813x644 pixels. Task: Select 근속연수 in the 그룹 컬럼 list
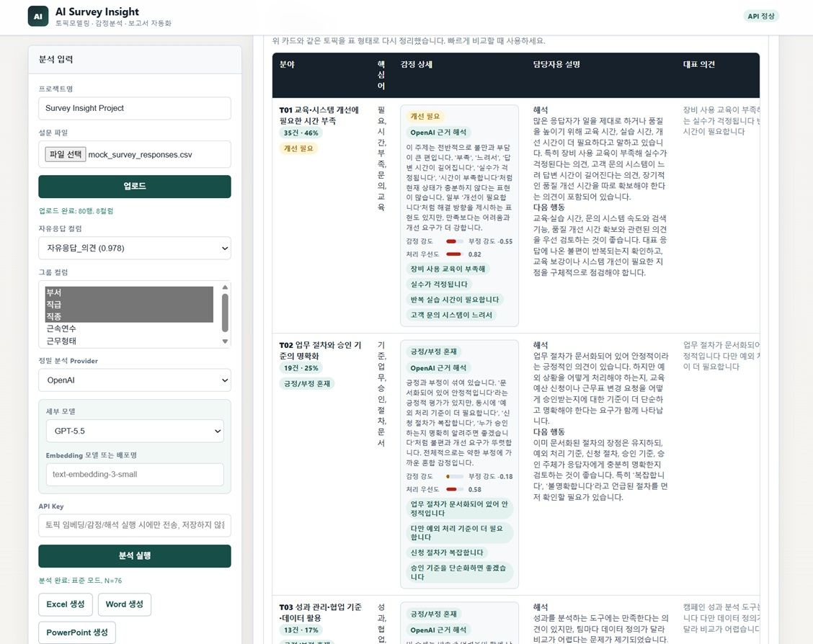click(129, 328)
